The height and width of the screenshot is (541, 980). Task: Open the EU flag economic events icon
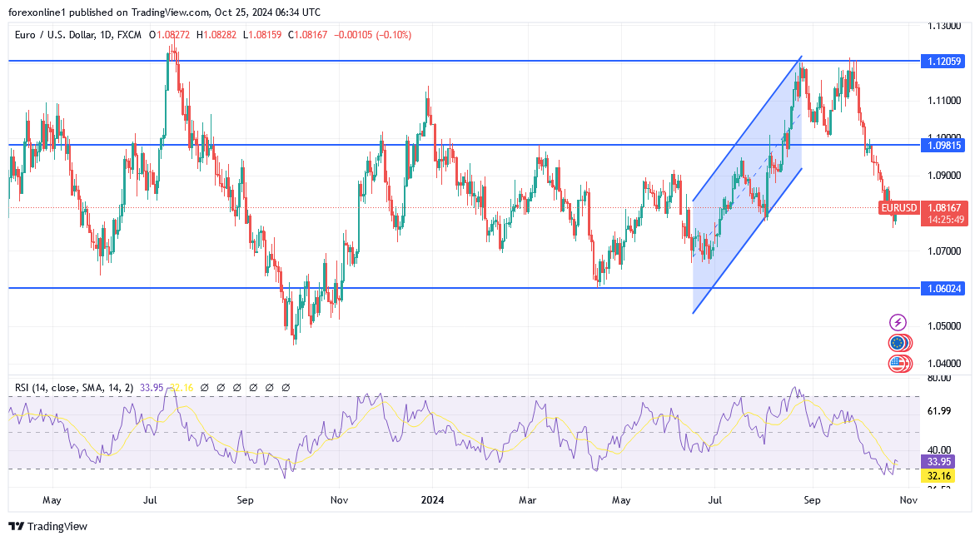tap(898, 343)
